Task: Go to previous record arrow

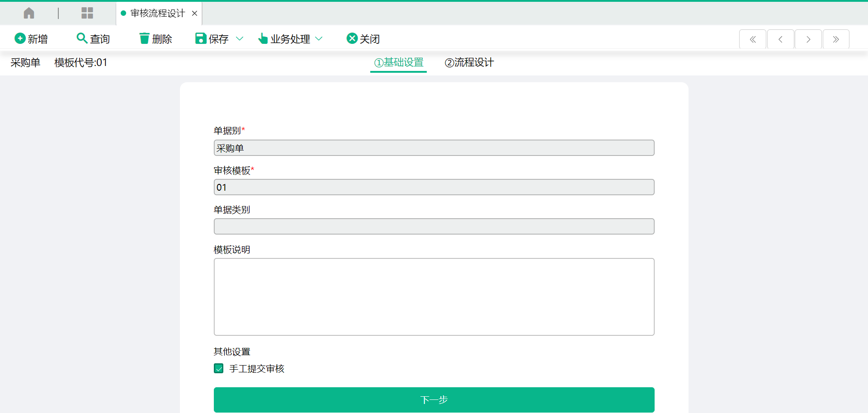Action: point(781,39)
